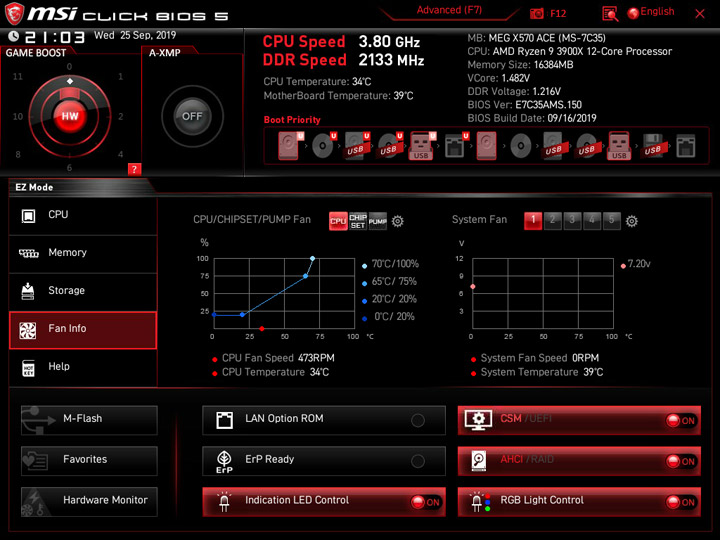The height and width of the screenshot is (540, 720).
Task: Toggle the A-XMP OFF button
Action: click(x=192, y=116)
